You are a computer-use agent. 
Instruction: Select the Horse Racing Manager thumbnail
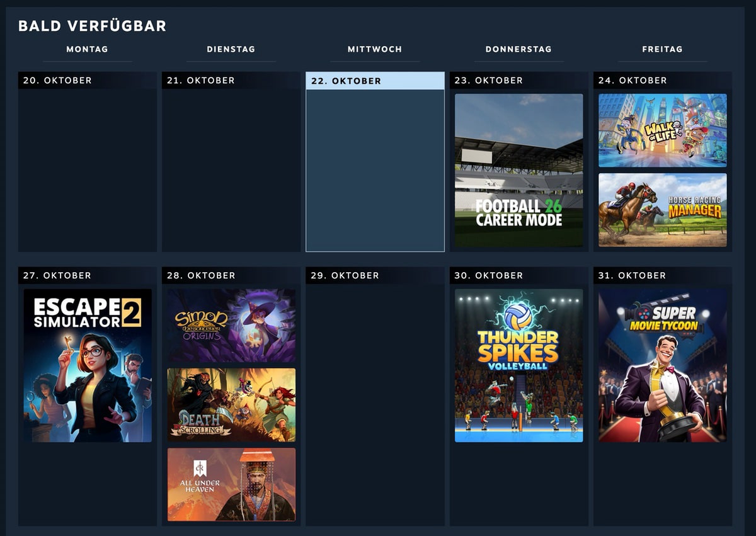pyautogui.click(x=662, y=210)
